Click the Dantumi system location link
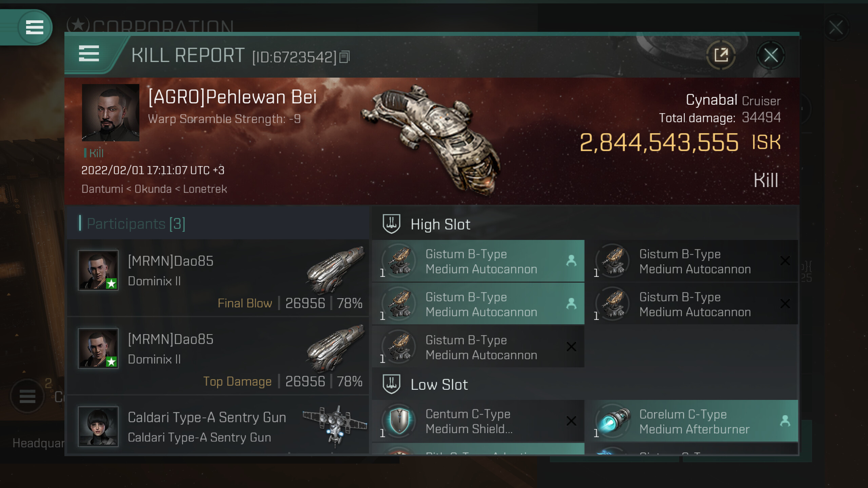The image size is (868, 488). pyautogui.click(x=102, y=189)
